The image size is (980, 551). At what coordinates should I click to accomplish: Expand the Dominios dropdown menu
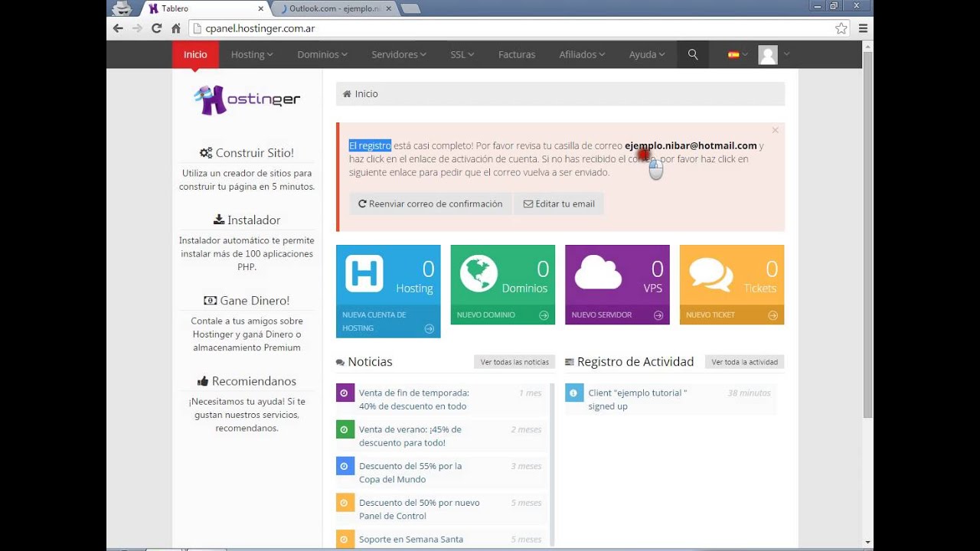coord(322,54)
